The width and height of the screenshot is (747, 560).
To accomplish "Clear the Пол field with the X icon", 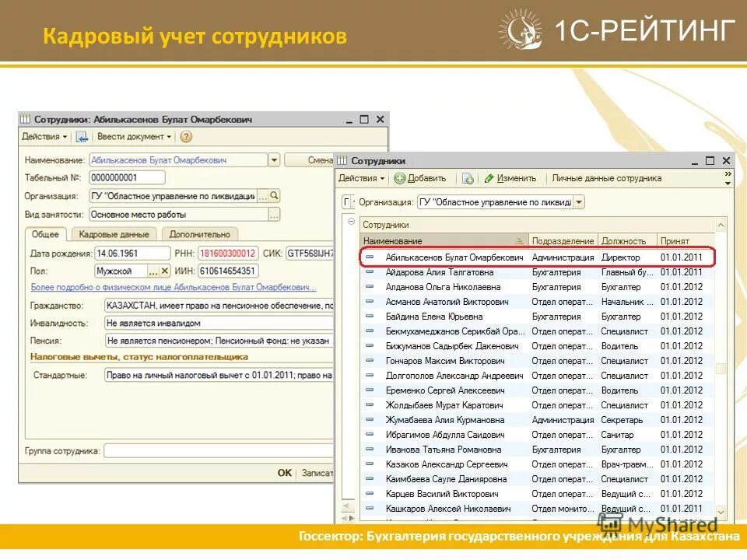I will pyautogui.click(x=165, y=271).
